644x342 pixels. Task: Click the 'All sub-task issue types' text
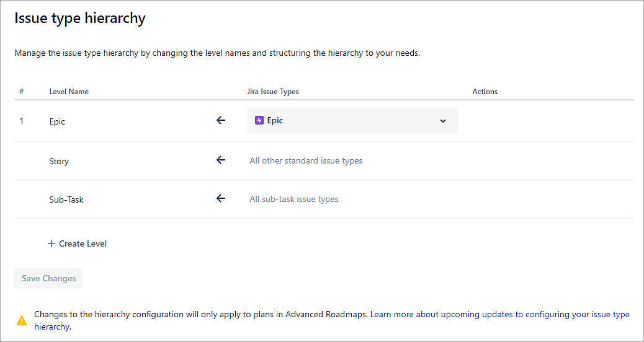(294, 199)
